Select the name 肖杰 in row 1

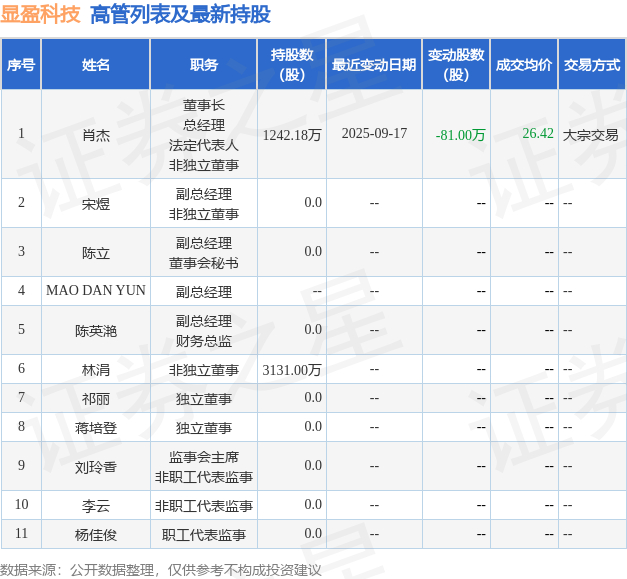96,135
